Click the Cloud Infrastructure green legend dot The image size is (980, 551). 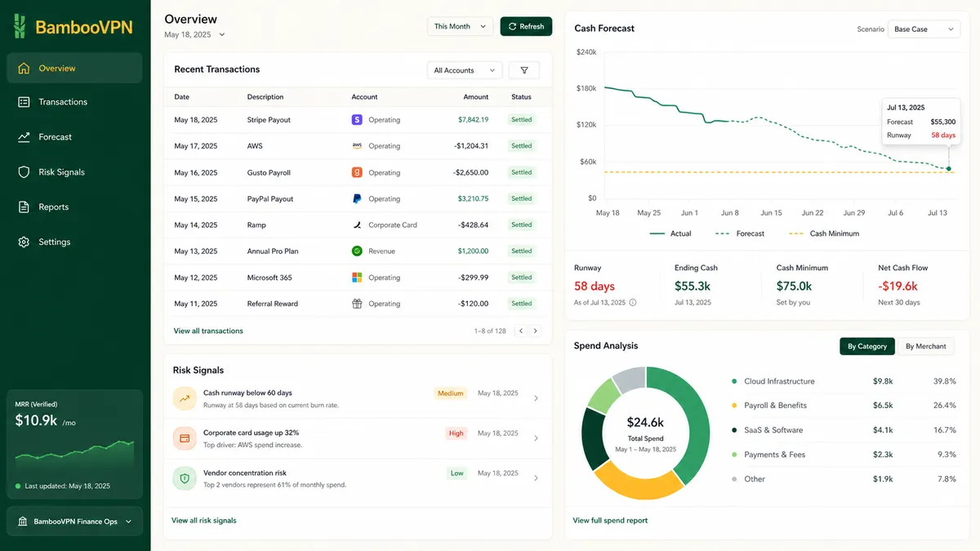coord(735,381)
